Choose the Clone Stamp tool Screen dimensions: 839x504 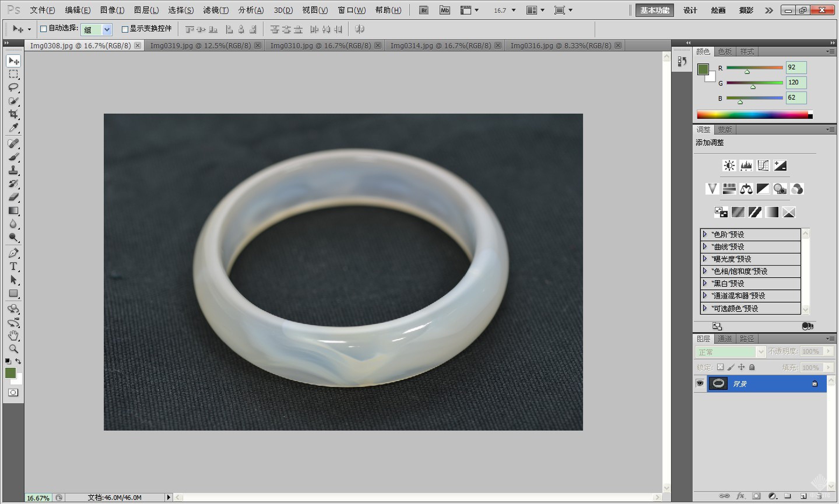[x=13, y=170]
